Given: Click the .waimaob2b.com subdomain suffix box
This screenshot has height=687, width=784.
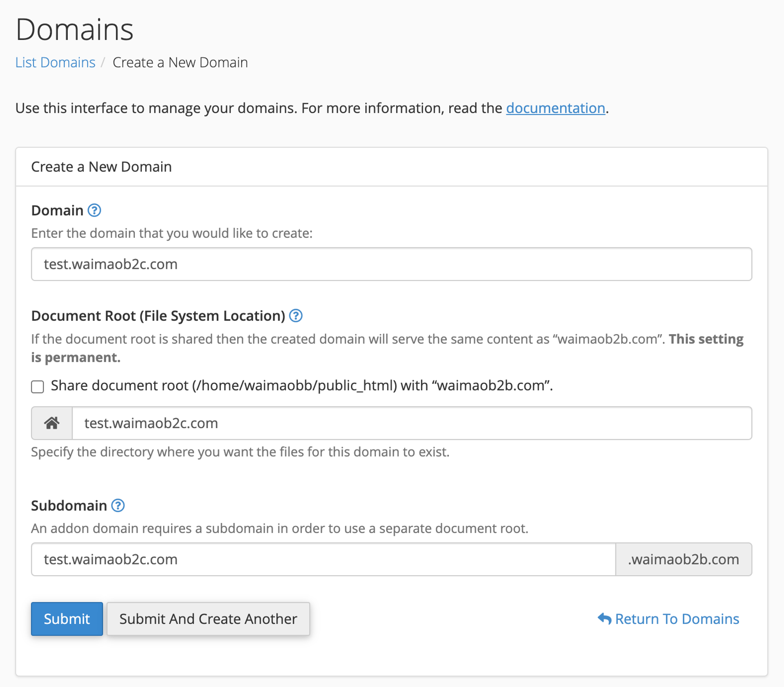Looking at the screenshot, I should click(683, 559).
